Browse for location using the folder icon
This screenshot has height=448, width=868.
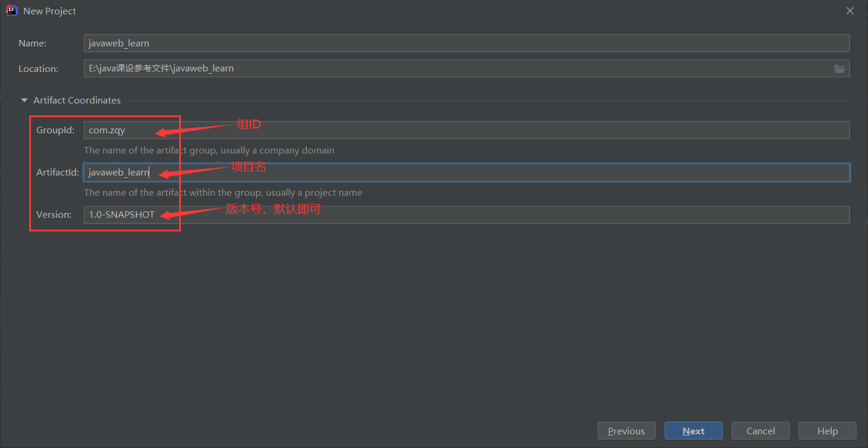click(839, 68)
